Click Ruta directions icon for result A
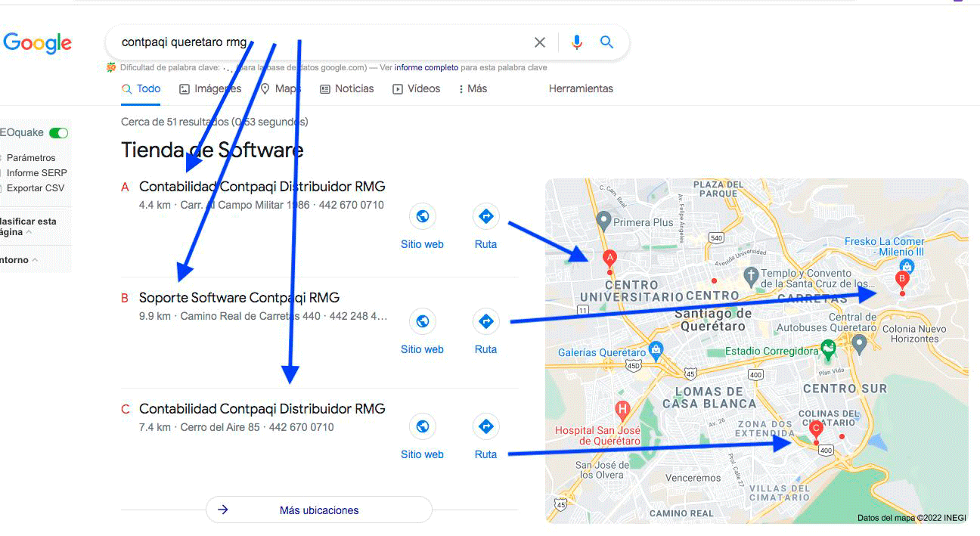This screenshot has height=536, width=980. (486, 217)
